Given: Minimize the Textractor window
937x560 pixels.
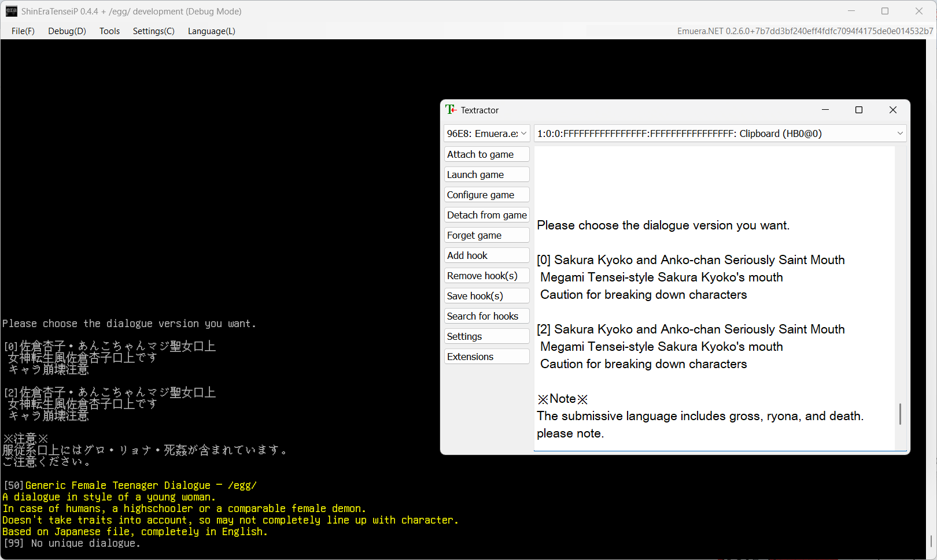Looking at the screenshot, I should click(825, 110).
